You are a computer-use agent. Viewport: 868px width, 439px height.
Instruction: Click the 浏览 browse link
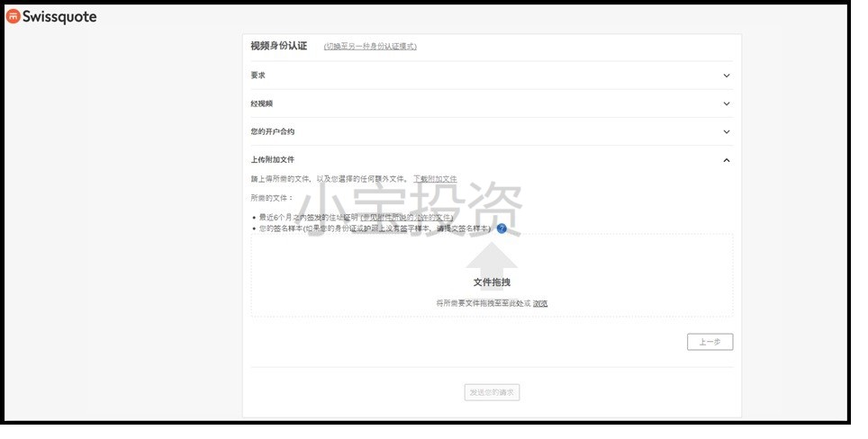(540, 303)
